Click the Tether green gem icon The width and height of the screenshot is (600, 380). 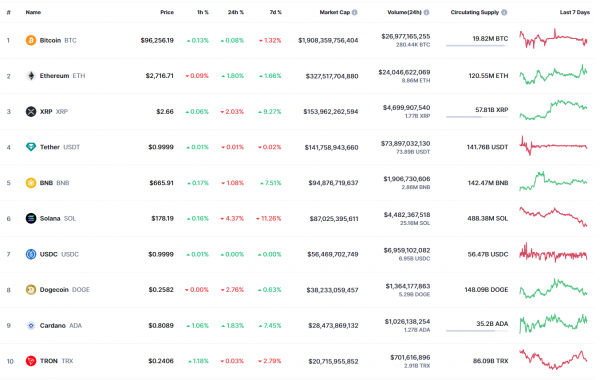coord(31,147)
